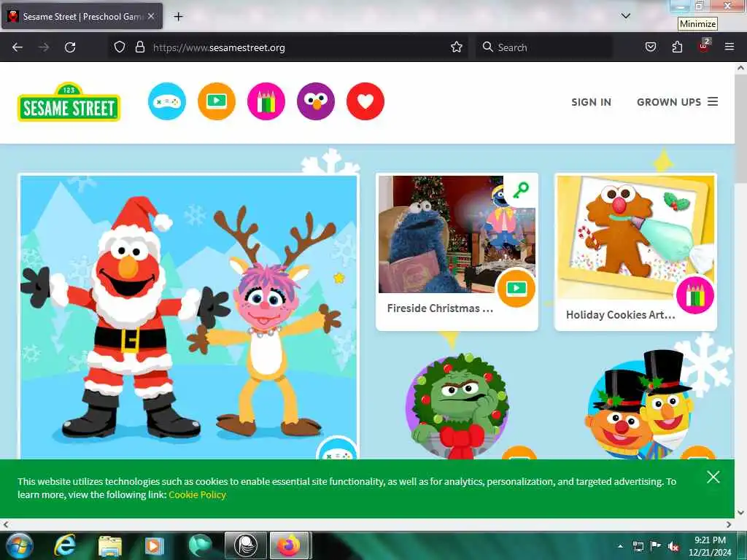Screen dimensions: 747x560
Task: Reload the page
Action: click(x=70, y=47)
